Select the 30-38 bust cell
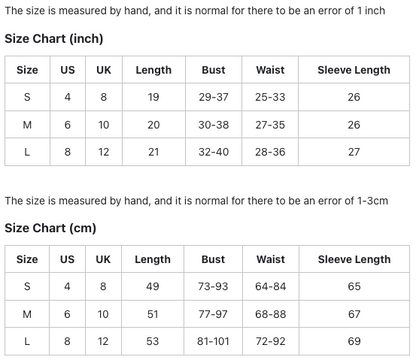Screen dimensions: 416x360 pyautogui.click(x=213, y=125)
